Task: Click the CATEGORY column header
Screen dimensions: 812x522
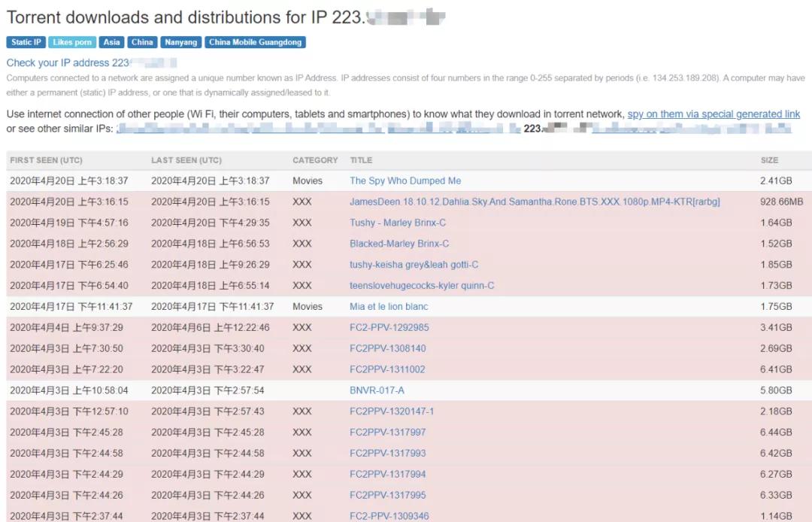Action: click(315, 160)
